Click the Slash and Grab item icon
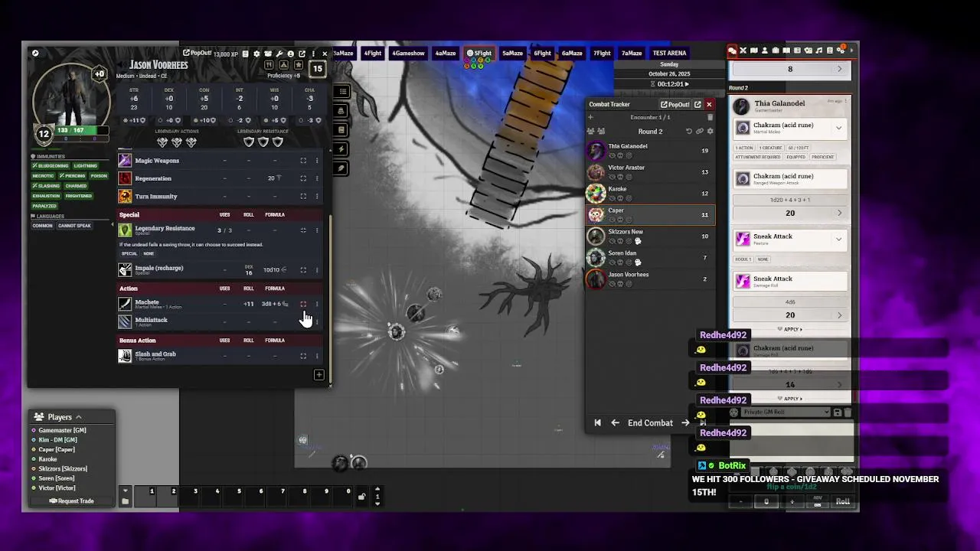The width and height of the screenshot is (980, 551). click(125, 356)
